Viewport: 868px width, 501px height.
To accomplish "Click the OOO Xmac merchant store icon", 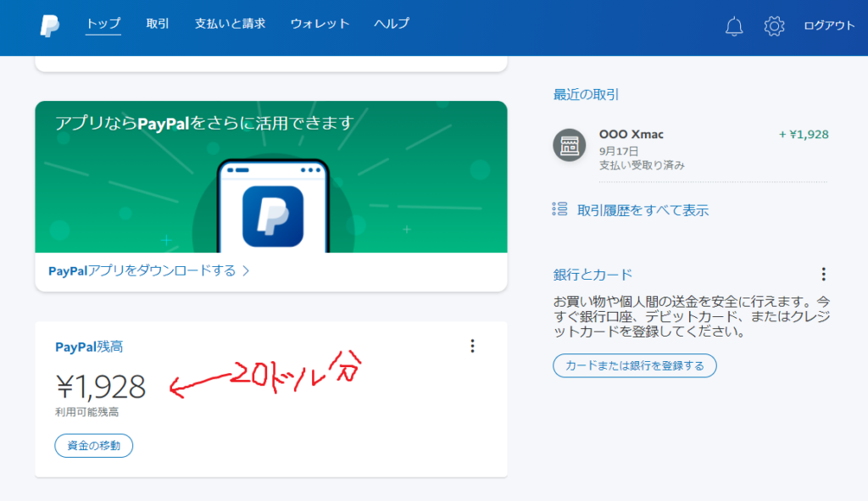I will [x=569, y=145].
